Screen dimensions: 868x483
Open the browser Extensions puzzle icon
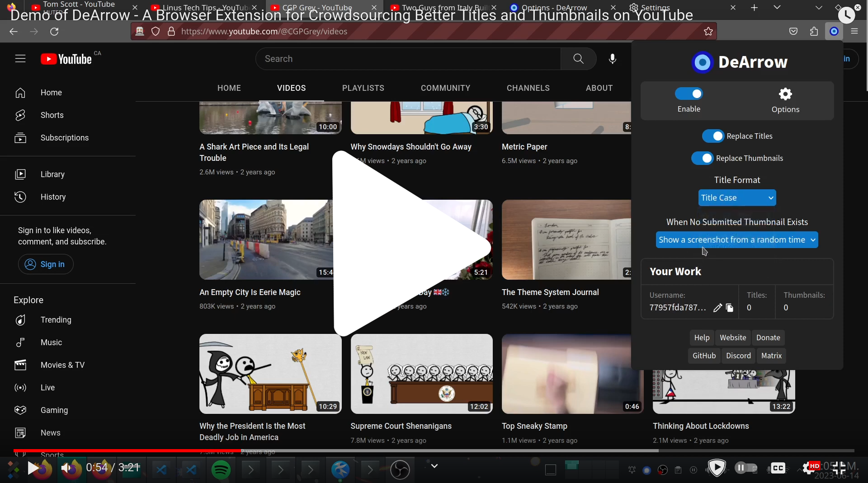[814, 31]
